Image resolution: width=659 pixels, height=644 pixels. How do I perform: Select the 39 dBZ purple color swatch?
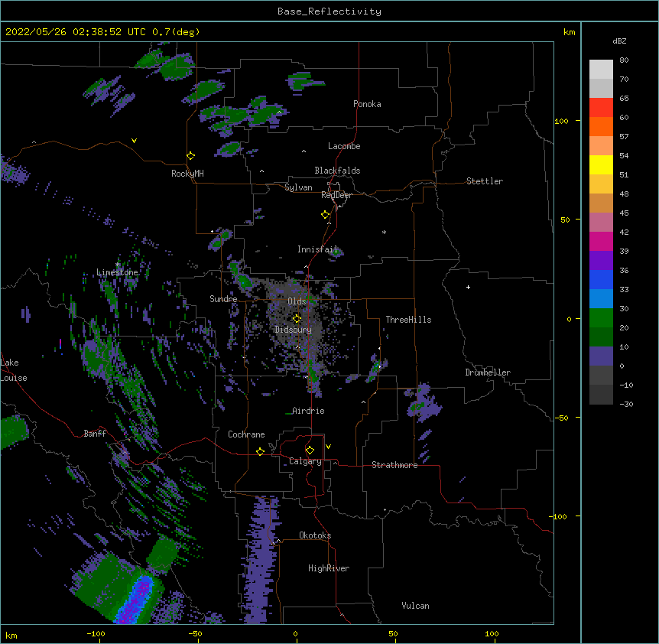[x=601, y=261]
